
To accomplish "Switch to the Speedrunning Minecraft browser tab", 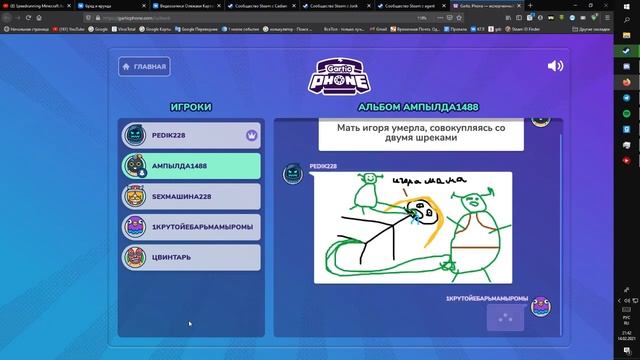I will (x=36, y=6).
